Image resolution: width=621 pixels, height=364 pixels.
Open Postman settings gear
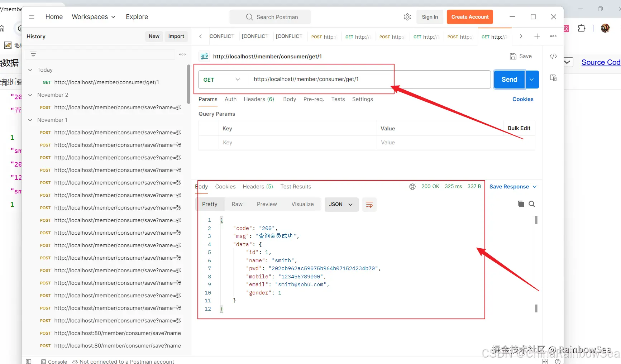[407, 17]
